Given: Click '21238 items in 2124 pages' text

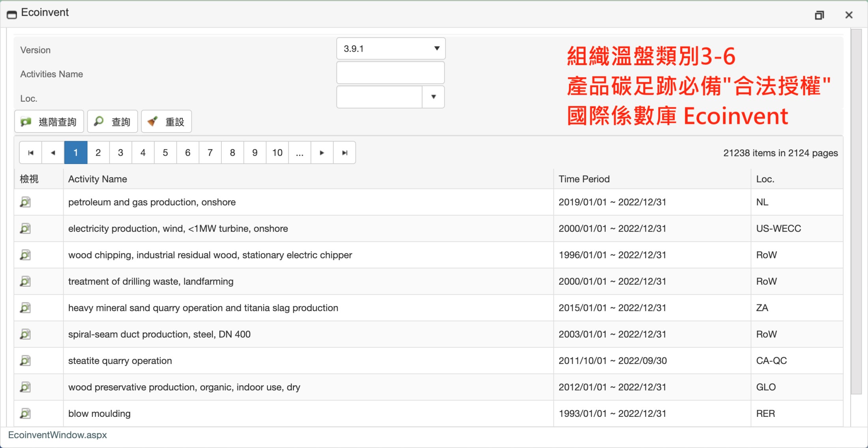Looking at the screenshot, I should click(780, 153).
